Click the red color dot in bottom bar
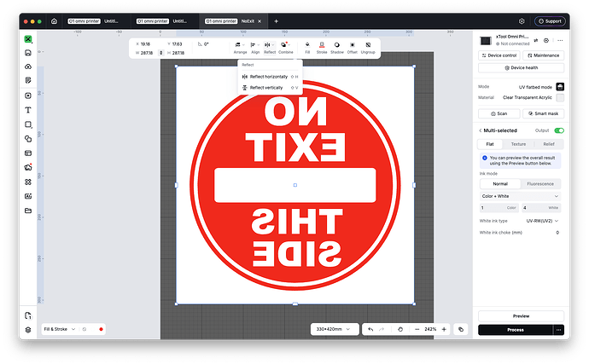589x364 pixels. pyautogui.click(x=101, y=329)
